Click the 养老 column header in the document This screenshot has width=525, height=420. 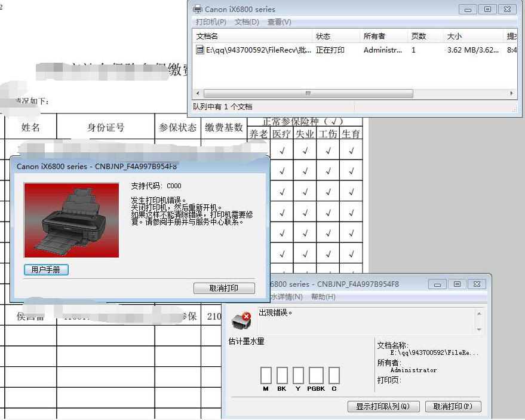pyautogui.click(x=258, y=134)
